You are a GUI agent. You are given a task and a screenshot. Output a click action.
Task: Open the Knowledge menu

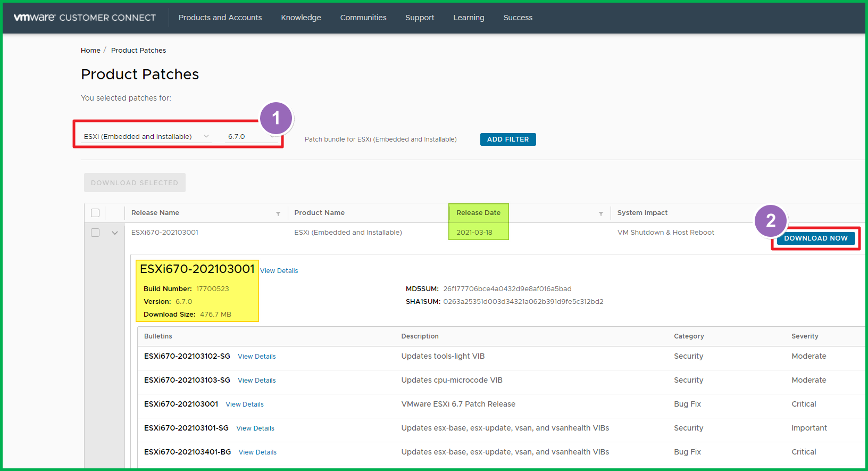pyautogui.click(x=301, y=18)
